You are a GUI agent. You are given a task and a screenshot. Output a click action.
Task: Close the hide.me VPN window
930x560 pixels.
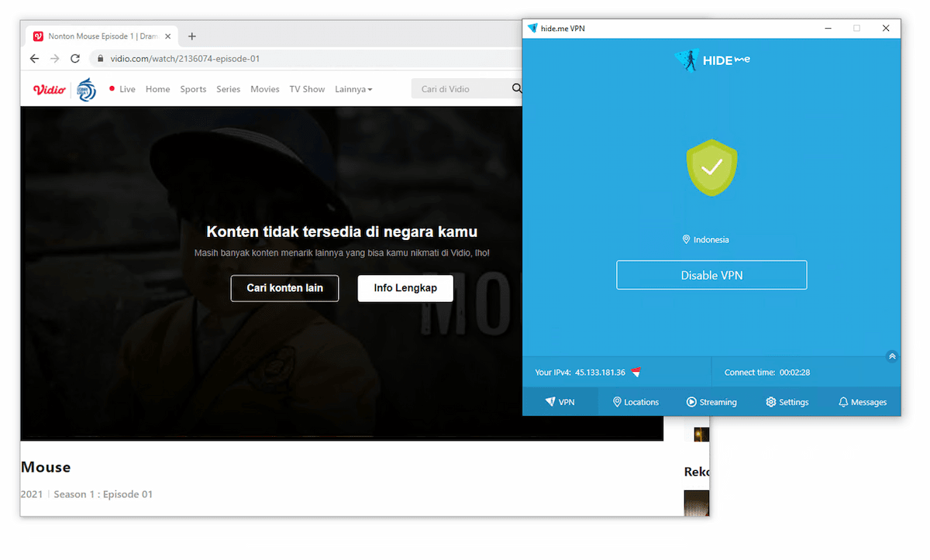886,28
